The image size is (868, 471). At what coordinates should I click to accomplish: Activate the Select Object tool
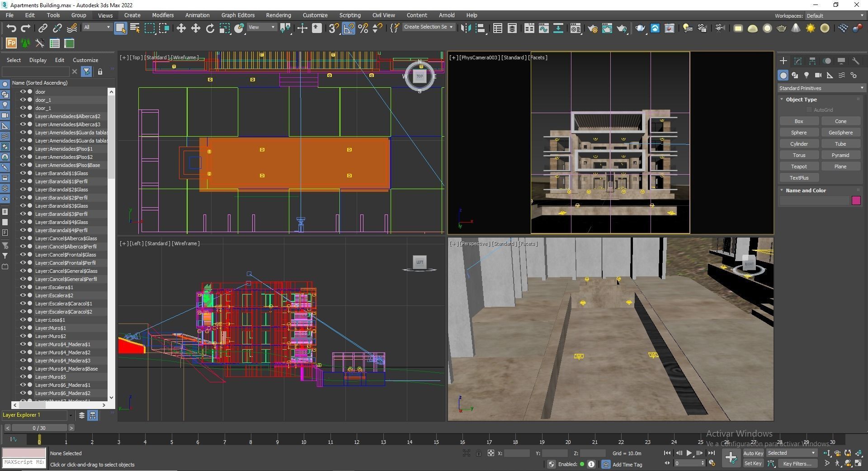coord(121,28)
